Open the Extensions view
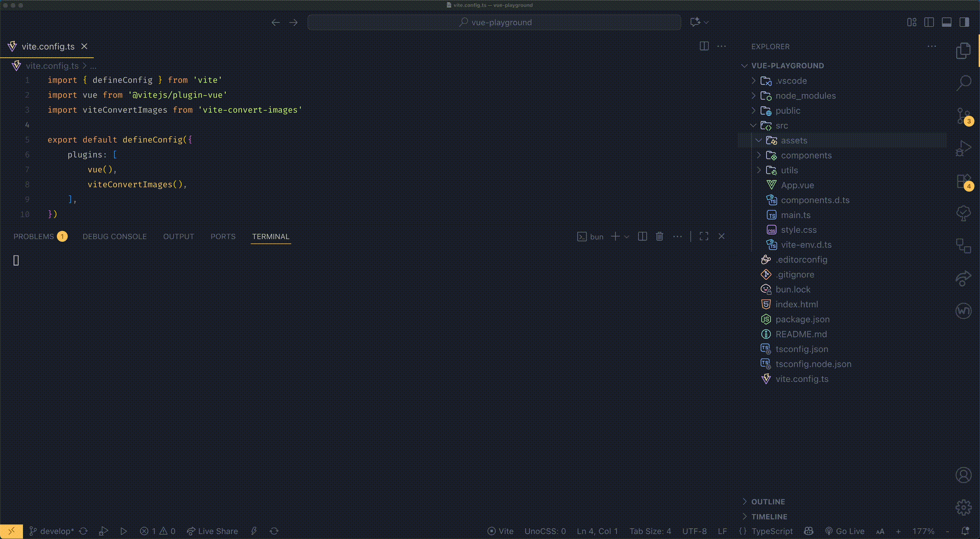Screen dimensions: 980x539 pyautogui.click(x=963, y=181)
